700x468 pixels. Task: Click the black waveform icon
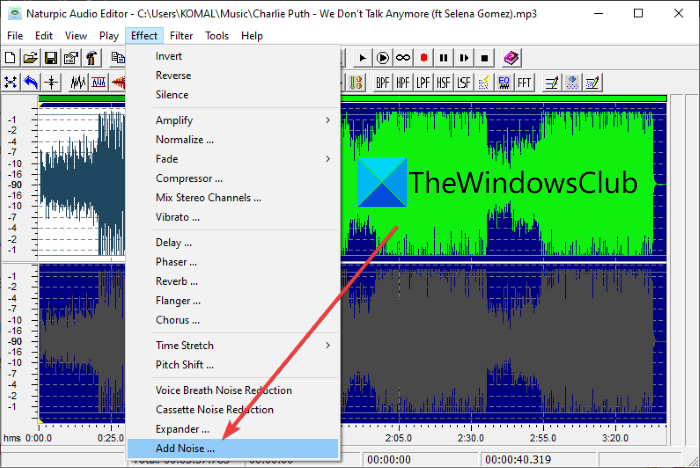78,83
